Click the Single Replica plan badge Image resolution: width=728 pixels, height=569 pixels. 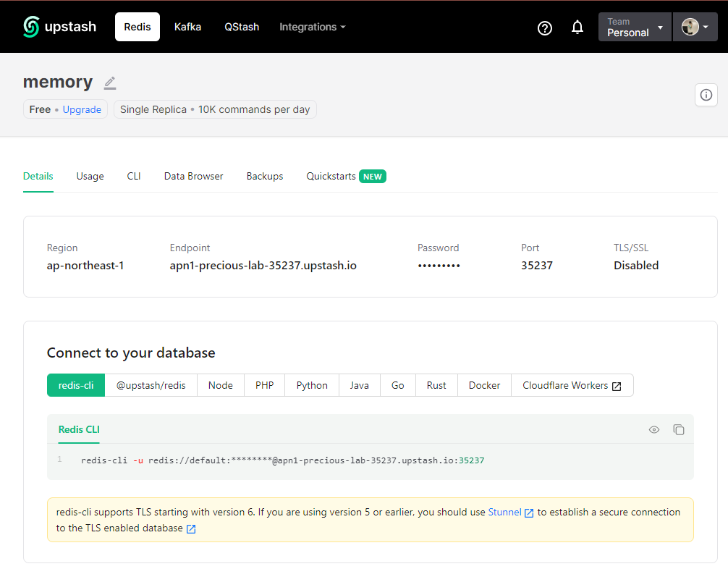(x=215, y=109)
